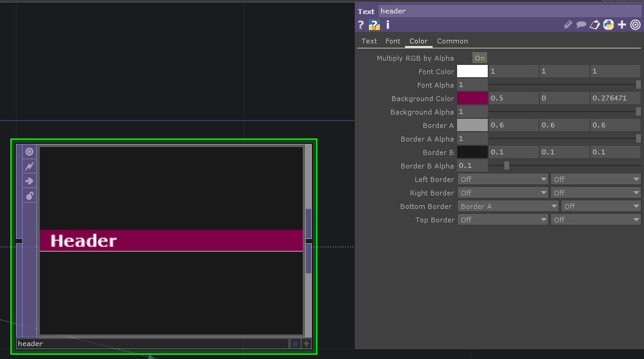Screen dimensions: 644x359
Task: Open the second Right Border dropdown
Action: click(596, 193)
